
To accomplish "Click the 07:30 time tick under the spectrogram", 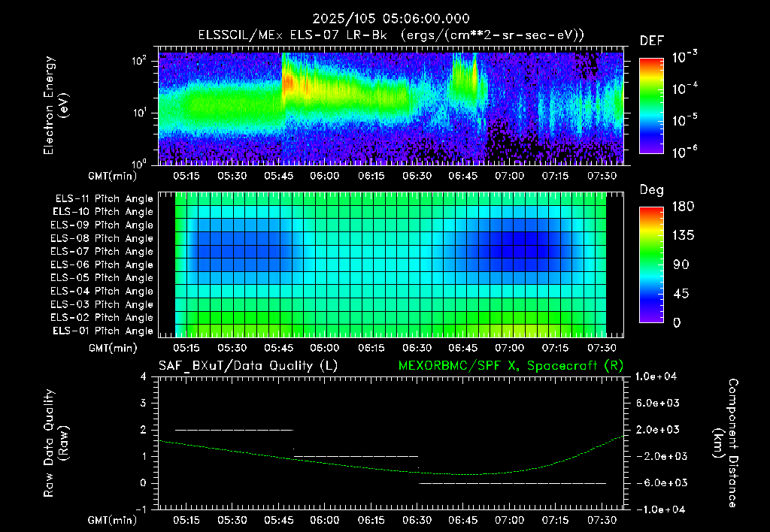I will click(602, 176).
